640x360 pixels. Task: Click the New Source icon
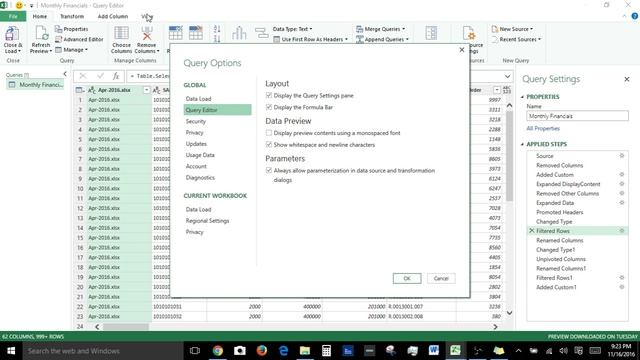[495, 29]
